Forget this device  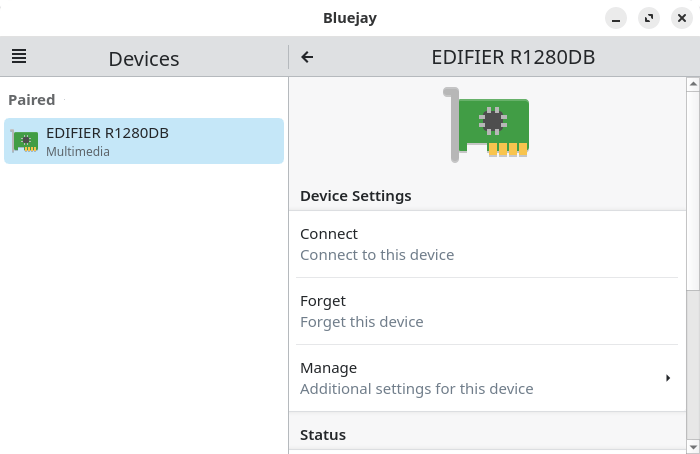(487, 311)
